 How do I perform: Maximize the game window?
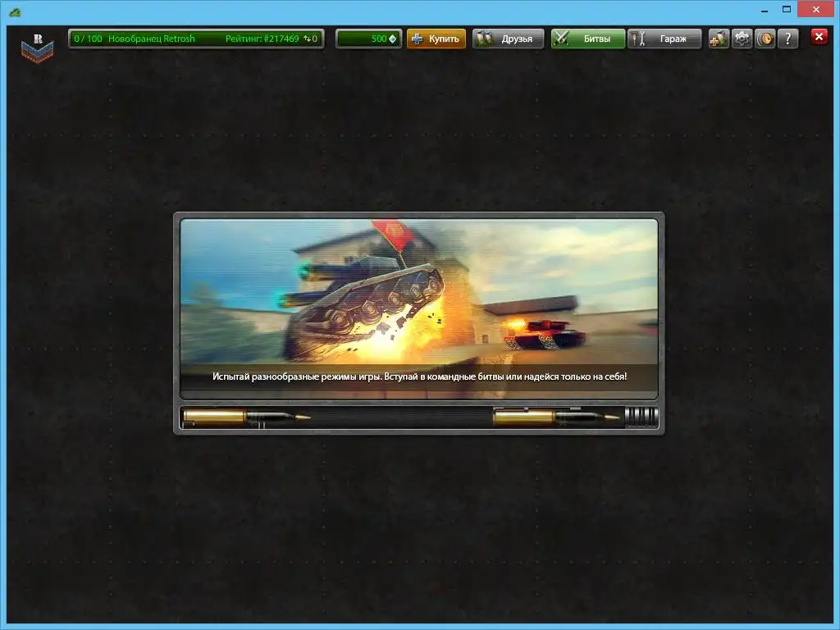[787, 10]
